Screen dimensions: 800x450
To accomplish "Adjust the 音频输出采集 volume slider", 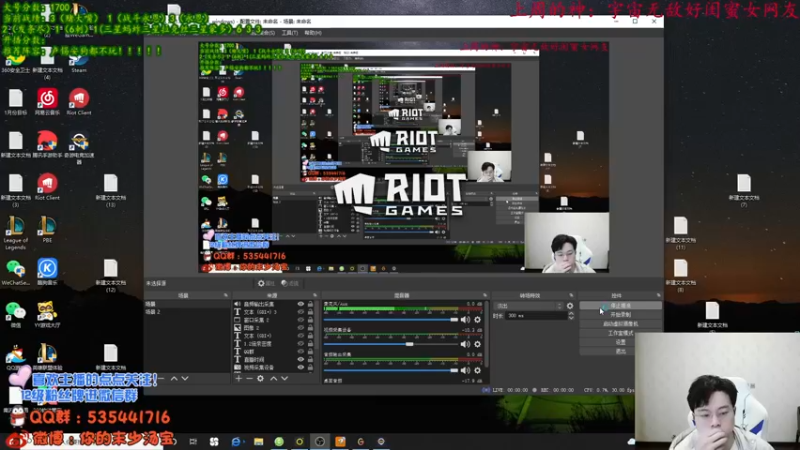I will coord(391,370).
